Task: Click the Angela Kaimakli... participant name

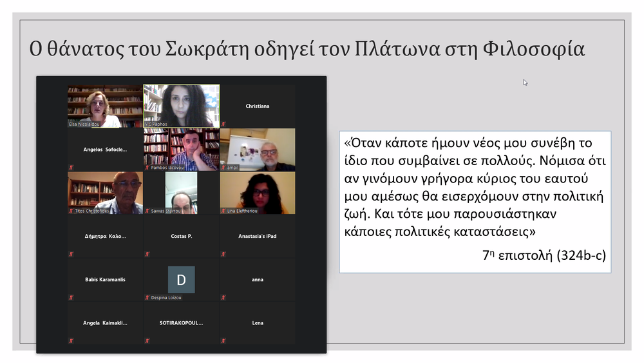Action: tap(105, 323)
